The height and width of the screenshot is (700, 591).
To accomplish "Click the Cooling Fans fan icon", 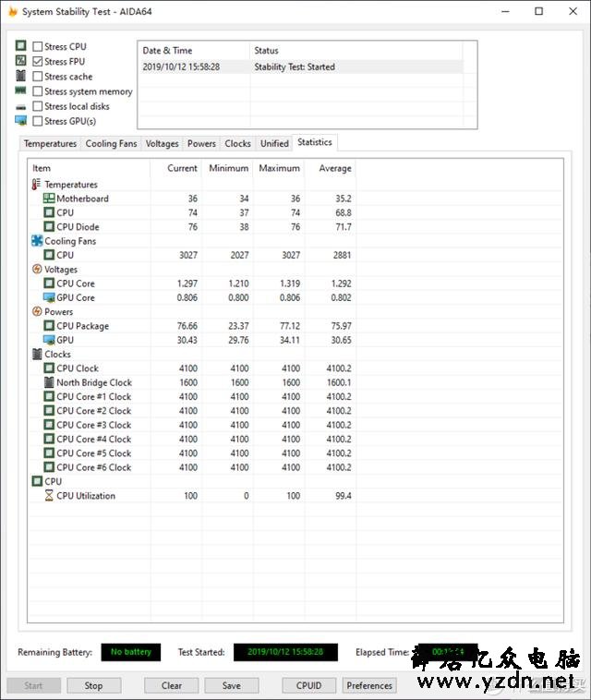I will [x=37, y=241].
